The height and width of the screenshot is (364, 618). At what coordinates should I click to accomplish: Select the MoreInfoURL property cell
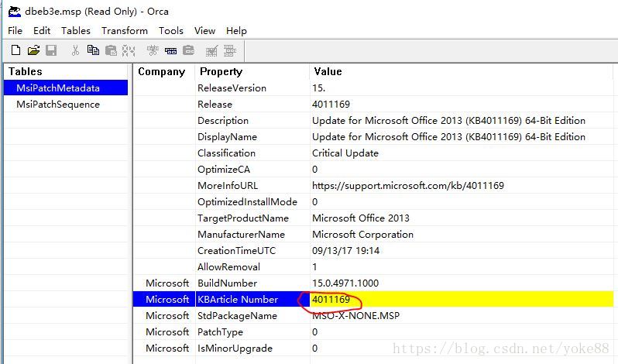pos(228,186)
